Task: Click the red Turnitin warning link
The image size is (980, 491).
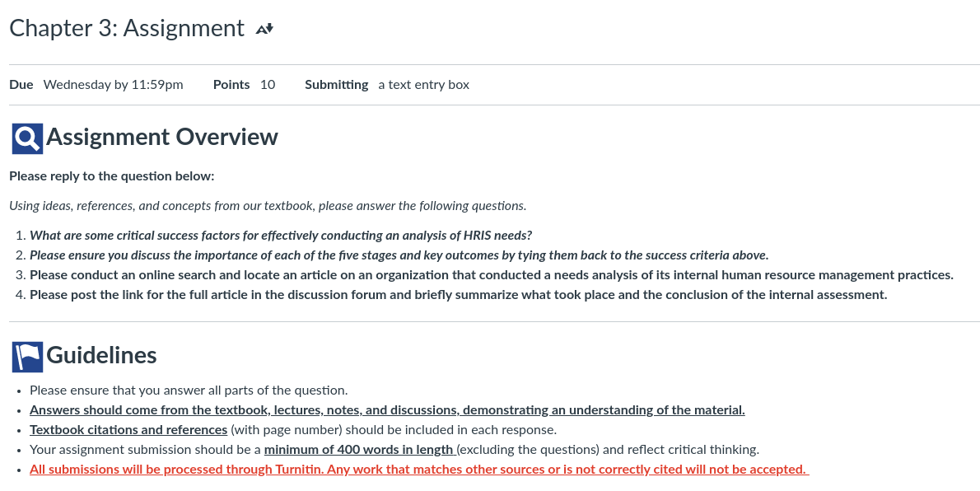Action: pyautogui.click(x=419, y=469)
